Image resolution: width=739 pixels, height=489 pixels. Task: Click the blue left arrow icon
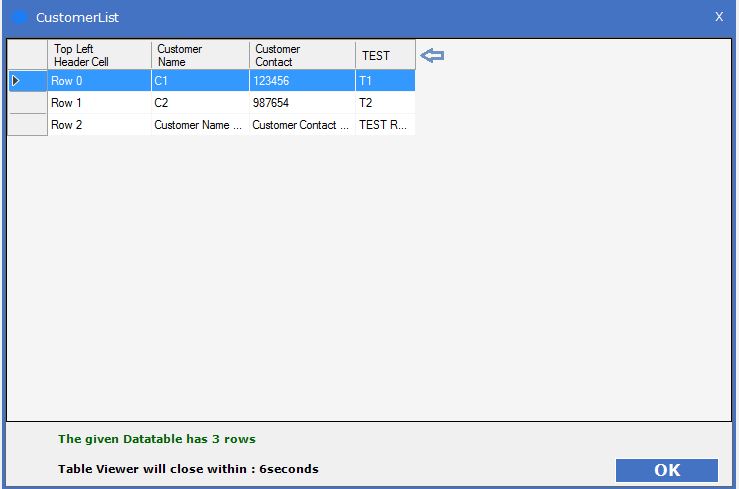click(432, 56)
